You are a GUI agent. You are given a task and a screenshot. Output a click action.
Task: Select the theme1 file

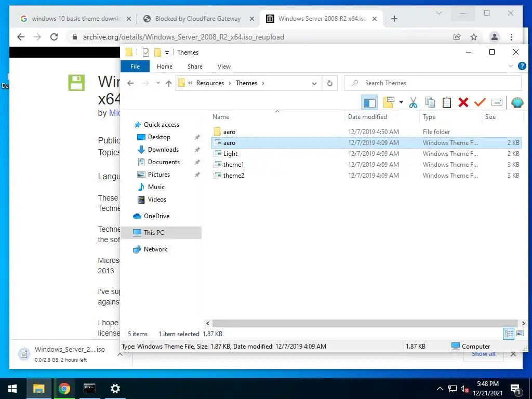point(366,164)
